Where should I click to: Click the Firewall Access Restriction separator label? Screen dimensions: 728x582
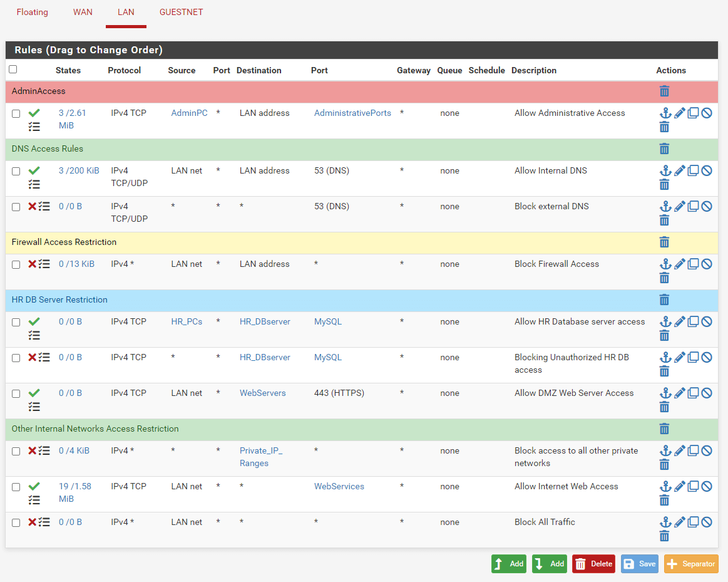click(64, 242)
